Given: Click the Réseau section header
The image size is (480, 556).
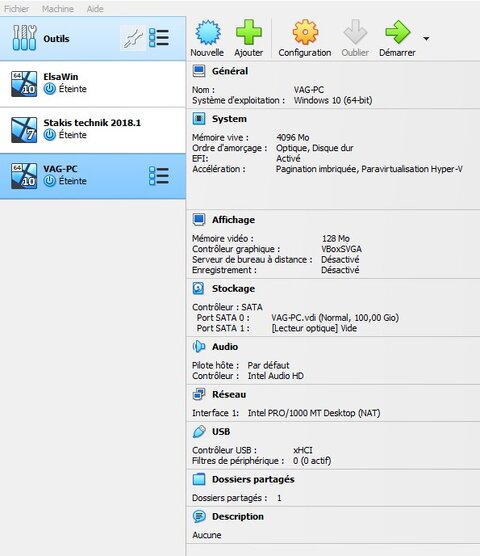Looking at the screenshot, I should pos(229,394).
